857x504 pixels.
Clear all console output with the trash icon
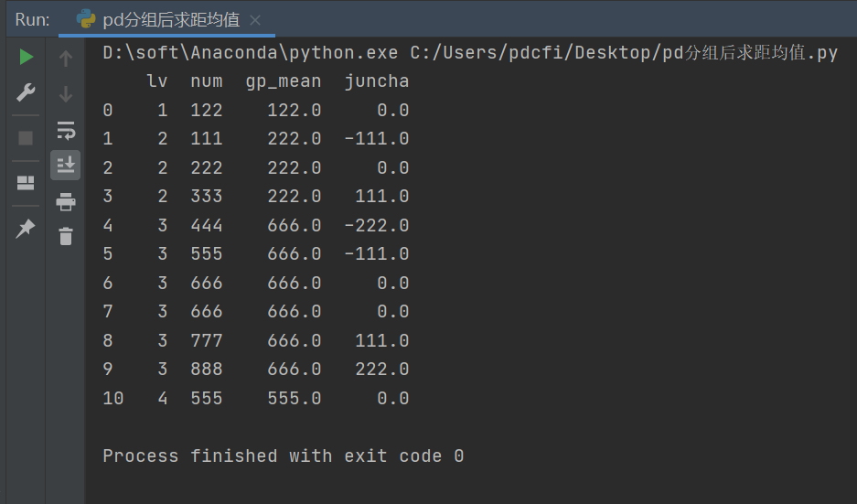65,236
